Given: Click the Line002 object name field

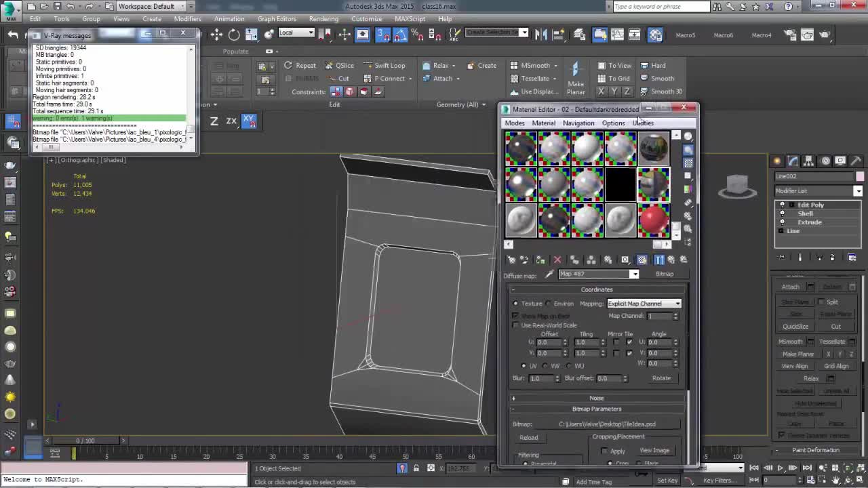Looking at the screenshot, I should coord(814,176).
